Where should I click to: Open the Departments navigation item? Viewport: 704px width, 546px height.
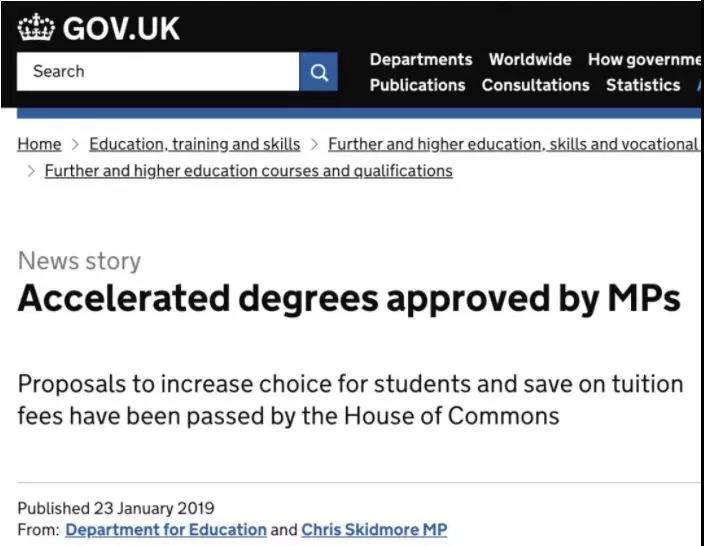(421, 59)
